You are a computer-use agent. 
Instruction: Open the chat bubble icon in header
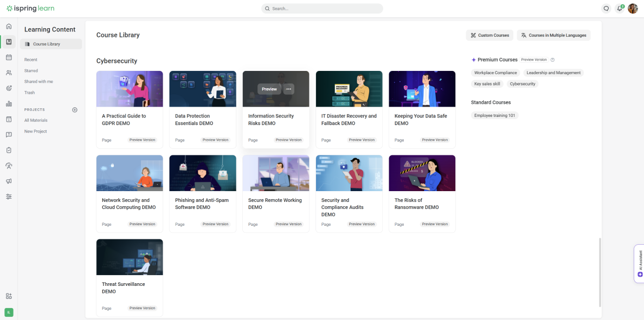click(x=606, y=9)
